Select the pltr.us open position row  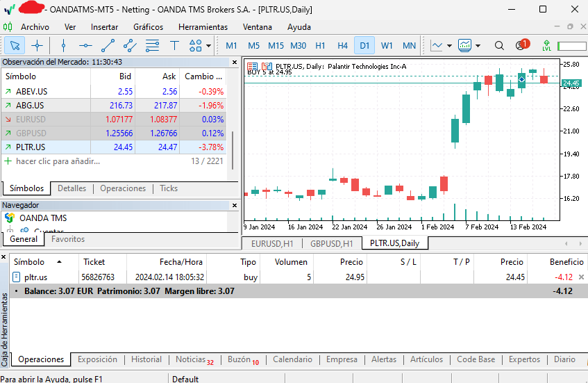click(299, 277)
